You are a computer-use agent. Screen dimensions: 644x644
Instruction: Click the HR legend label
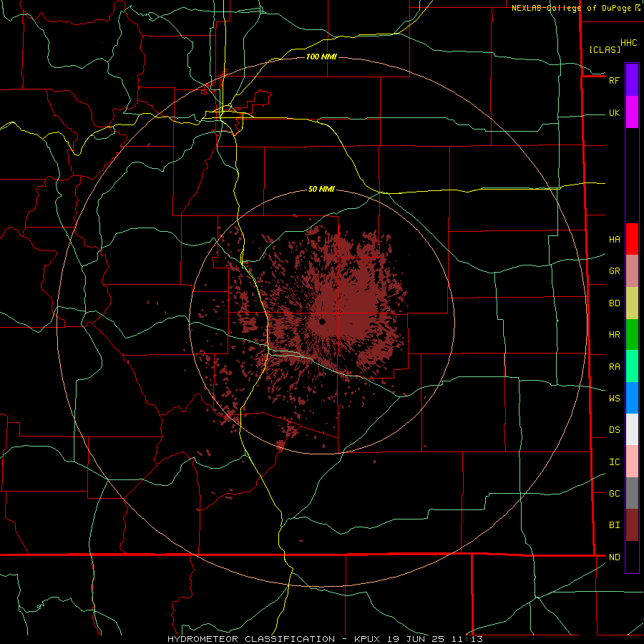(x=614, y=335)
